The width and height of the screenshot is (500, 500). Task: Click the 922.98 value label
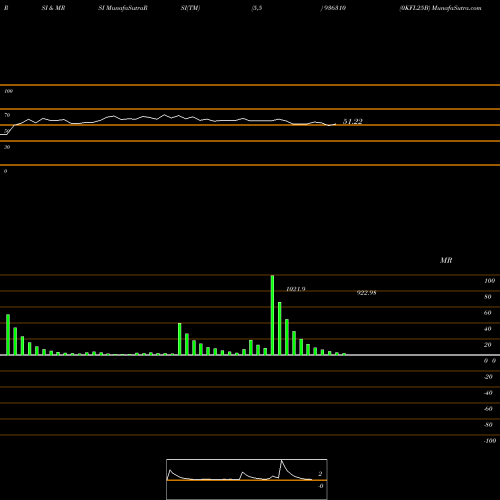click(x=366, y=293)
